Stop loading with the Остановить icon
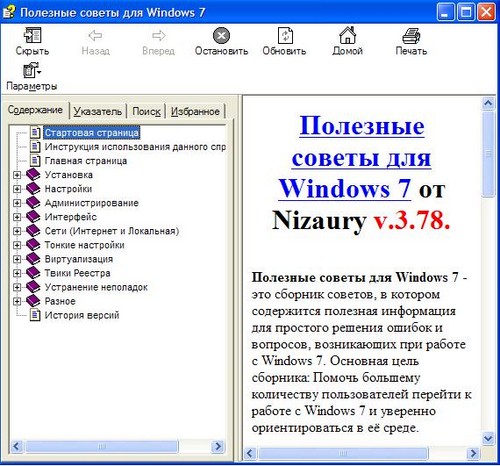This screenshot has height=466, width=500. [x=221, y=35]
